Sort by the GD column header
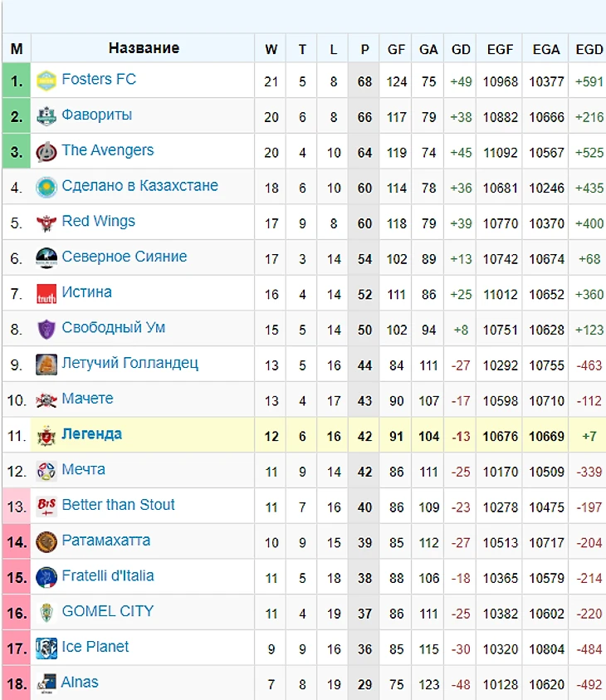 tap(461, 49)
